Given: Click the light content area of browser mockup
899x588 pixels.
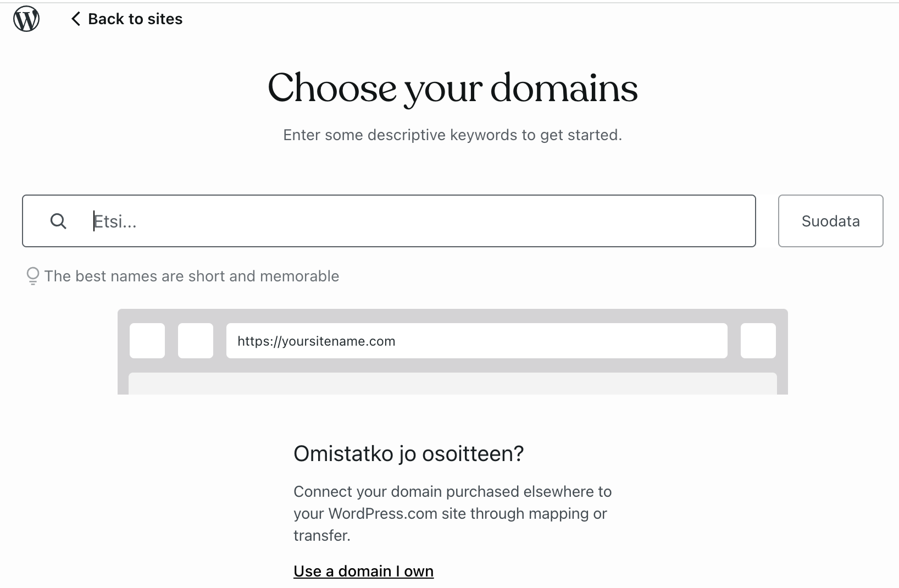Looking at the screenshot, I should (452, 384).
